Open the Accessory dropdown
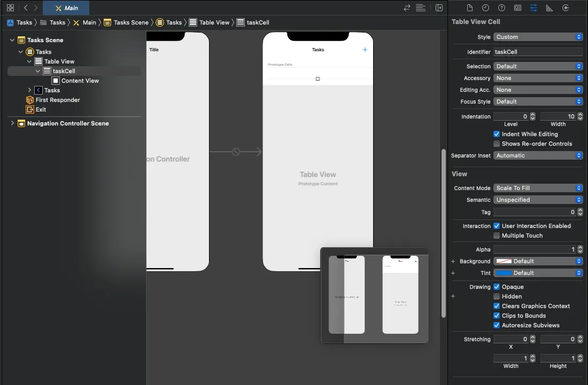The height and width of the screenshot is (385, 588). (538, 78)
